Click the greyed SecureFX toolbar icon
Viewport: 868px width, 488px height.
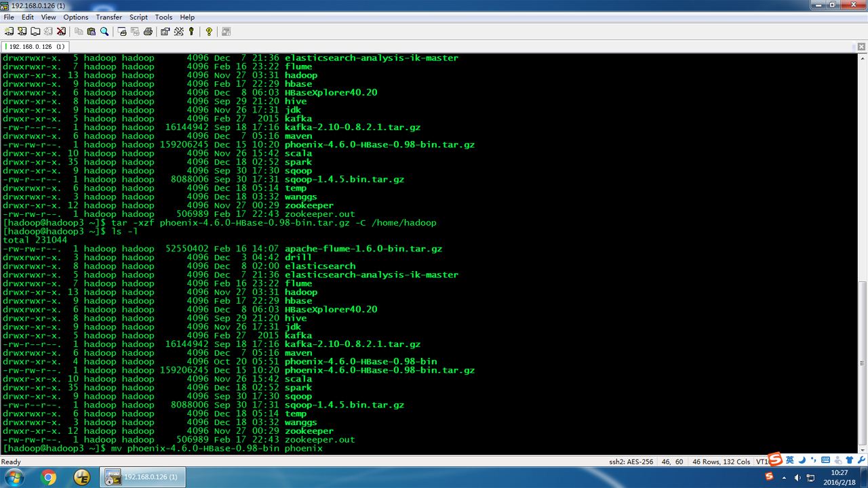pyautogui.click(x=226, y=31)
